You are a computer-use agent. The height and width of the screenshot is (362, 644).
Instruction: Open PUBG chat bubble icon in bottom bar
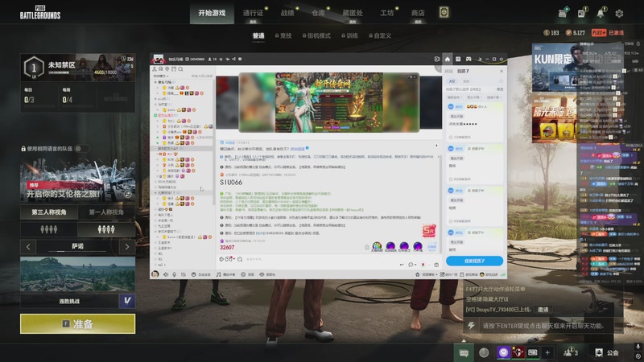click(464, 352)
